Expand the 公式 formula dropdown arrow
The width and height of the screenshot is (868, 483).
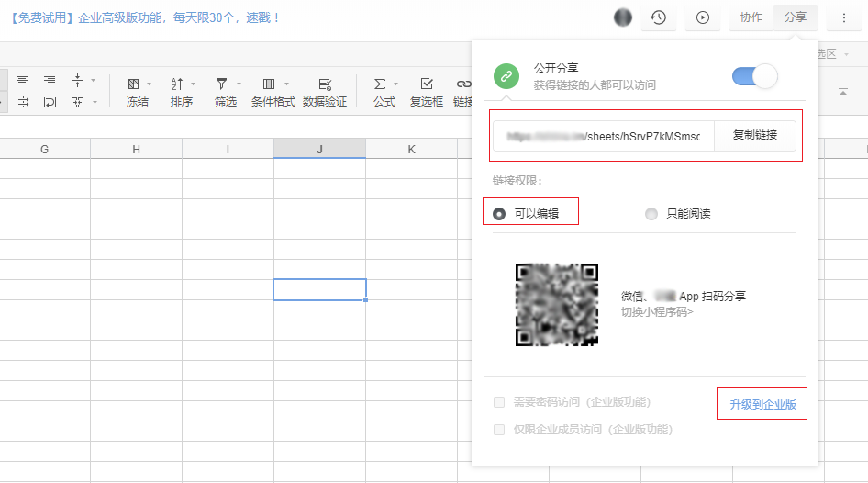395,84
